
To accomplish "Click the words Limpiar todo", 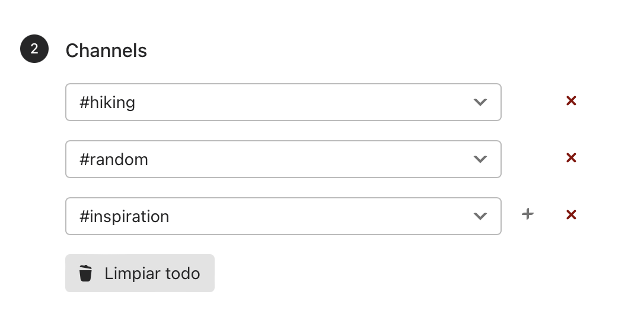I will click(152, 274).
